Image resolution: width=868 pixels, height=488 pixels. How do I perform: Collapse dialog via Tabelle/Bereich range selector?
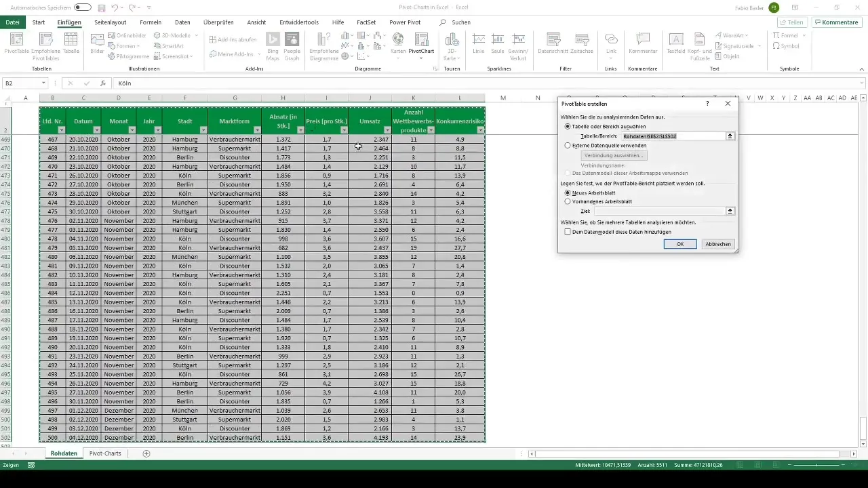tap(730, 136)
